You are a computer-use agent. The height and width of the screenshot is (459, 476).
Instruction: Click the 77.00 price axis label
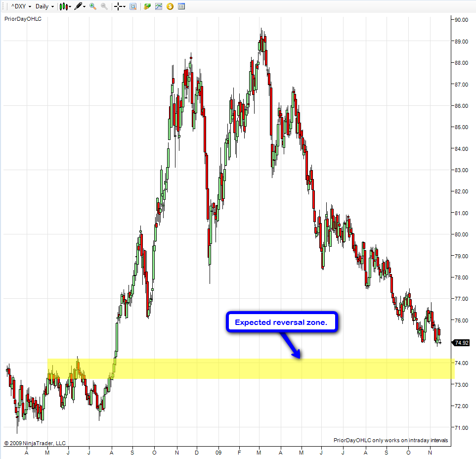462,299
